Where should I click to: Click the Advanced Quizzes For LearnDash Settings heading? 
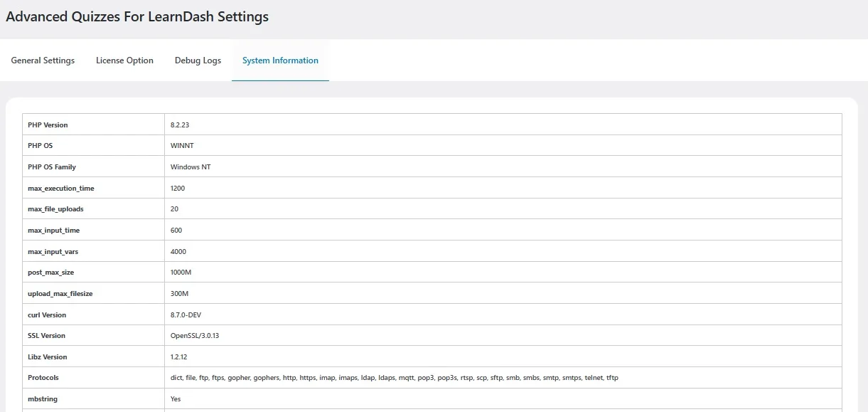pyautogui.click(x=136, y=16)
